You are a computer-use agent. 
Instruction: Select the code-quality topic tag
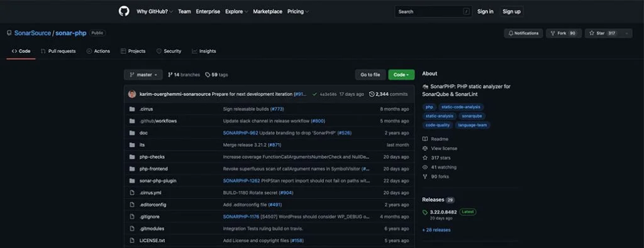coord(438,125)
